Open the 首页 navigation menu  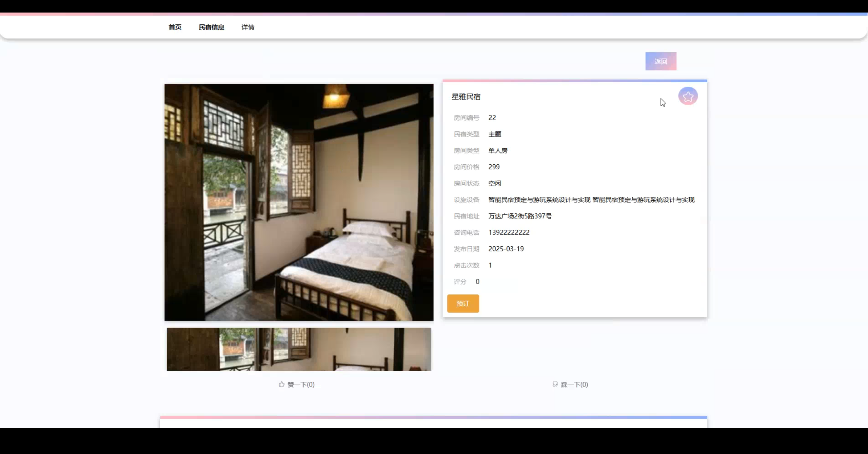point(175,27)
